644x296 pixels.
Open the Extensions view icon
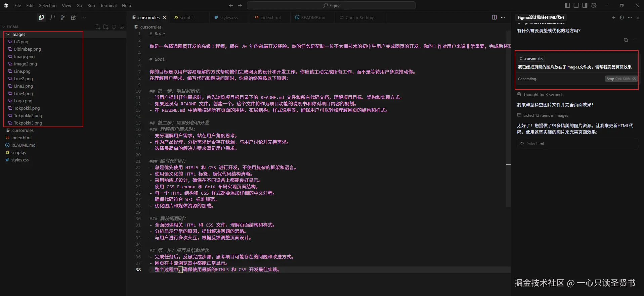click(74, 17)
